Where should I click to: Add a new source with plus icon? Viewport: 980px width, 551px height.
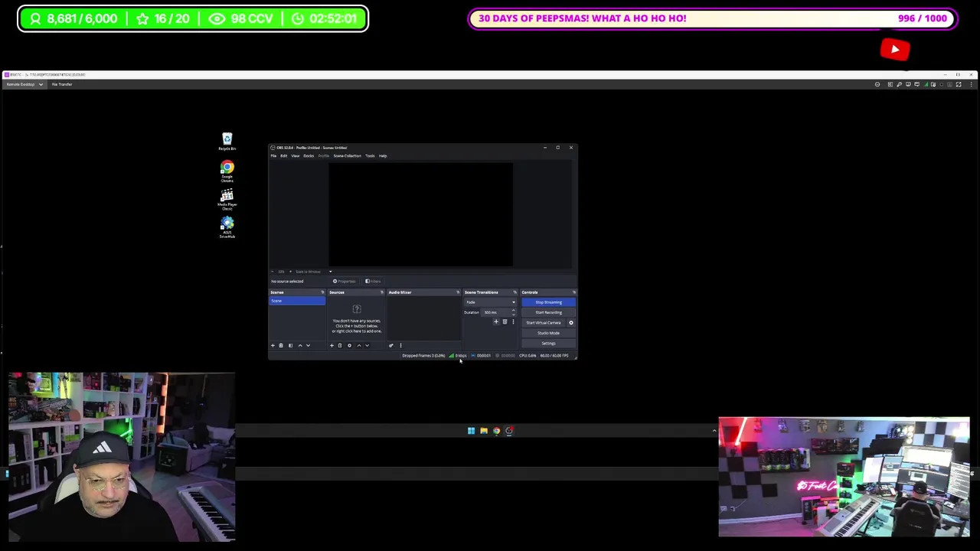(x=332, y=345)
